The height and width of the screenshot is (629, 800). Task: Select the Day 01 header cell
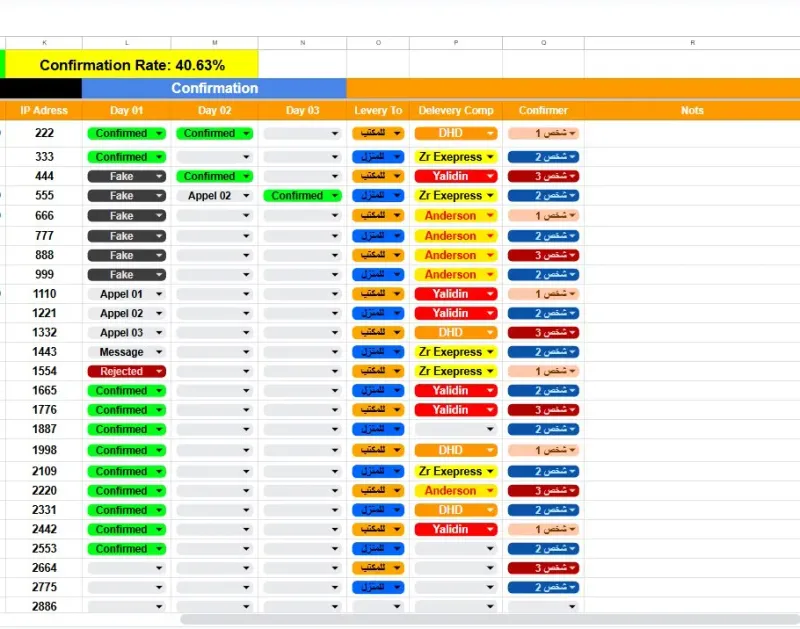coord(127,110)
